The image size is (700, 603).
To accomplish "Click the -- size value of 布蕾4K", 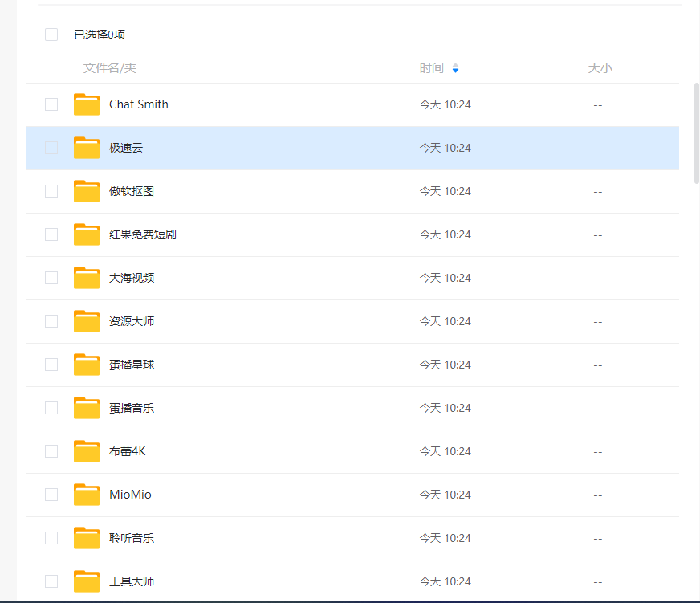I will point(598,451).
